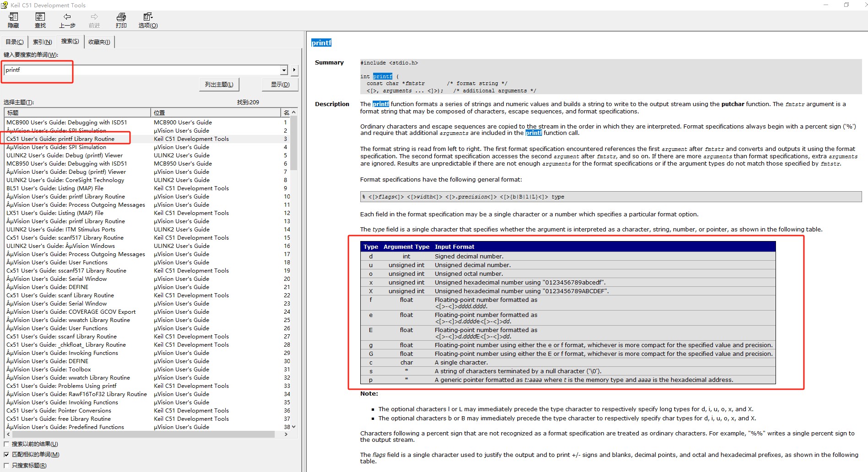The width and height of the screenshot is (868, 472).
Task: Click the highlighted printf page title
Action: point(321,43)
